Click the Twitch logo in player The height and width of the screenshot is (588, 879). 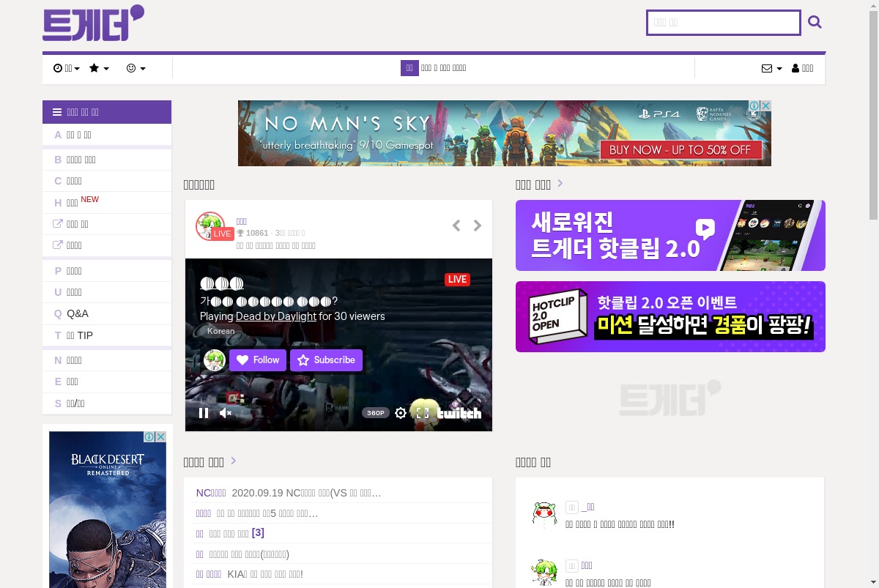[x=459, y=413]
